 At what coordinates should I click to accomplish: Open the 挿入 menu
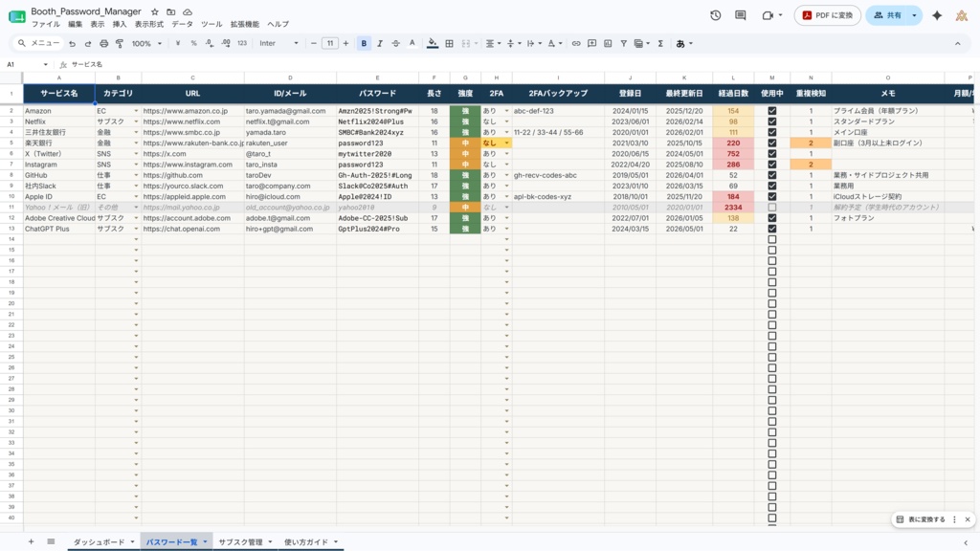(x=120, y=24)
